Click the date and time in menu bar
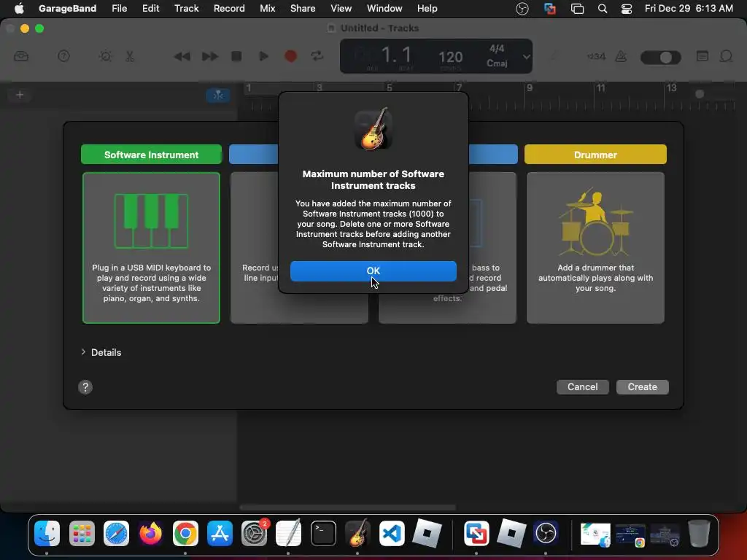Screen dimensions: 747x560 pos(689,8)
